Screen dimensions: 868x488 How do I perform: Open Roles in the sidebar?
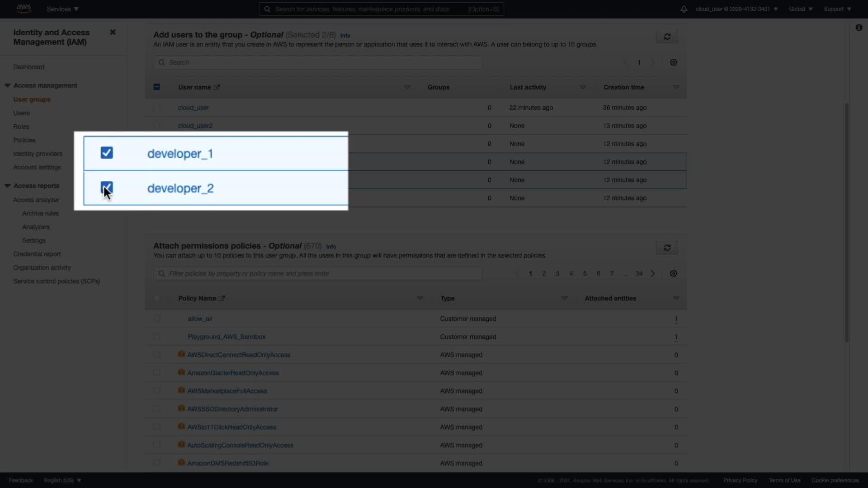[21, 127]
